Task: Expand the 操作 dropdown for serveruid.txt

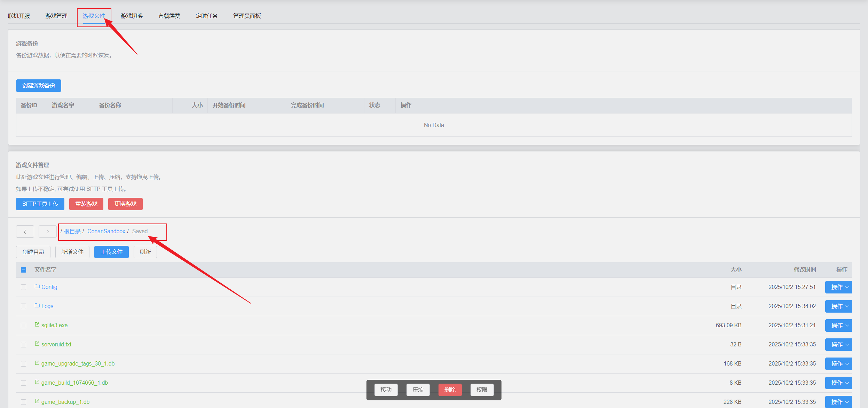Action: [x=838, y=345]
